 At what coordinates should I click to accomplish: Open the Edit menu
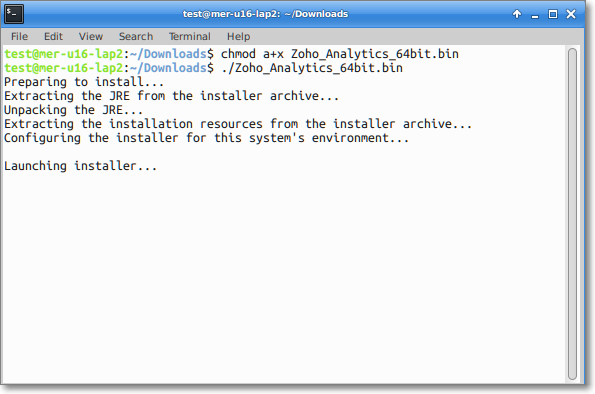pyautogui.click(x=53, y=36)
